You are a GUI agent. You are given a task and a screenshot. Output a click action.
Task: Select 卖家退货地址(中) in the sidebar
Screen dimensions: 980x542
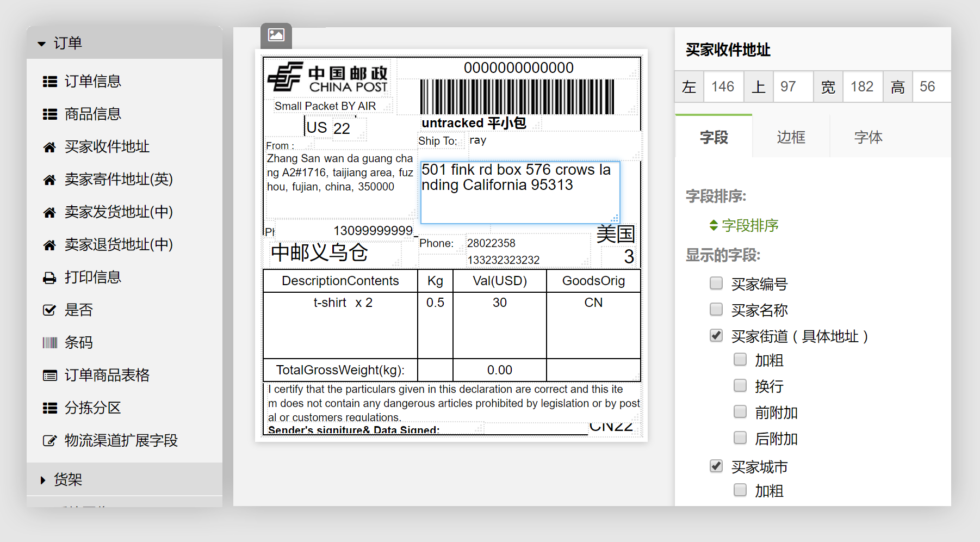coord(118,245)
